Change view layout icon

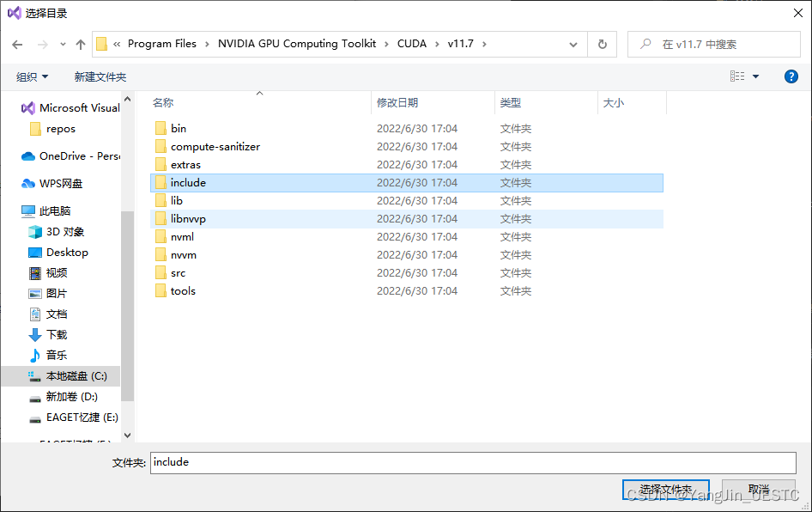click(x=737, y=76)
